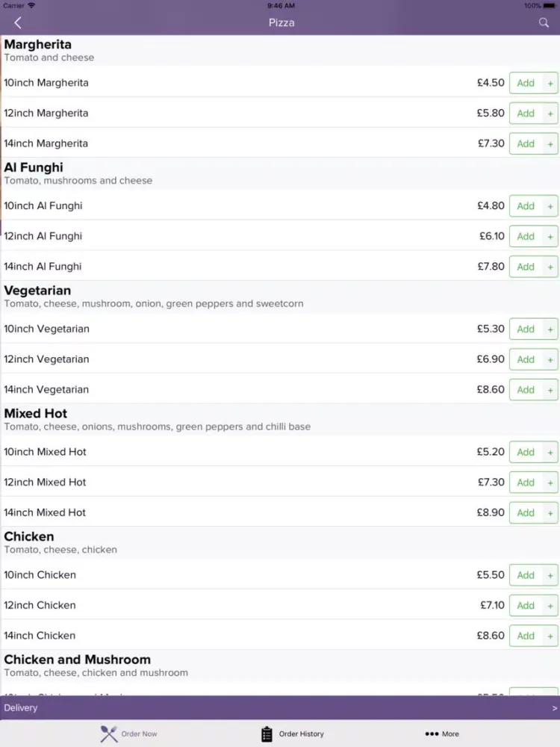This screenshot has width=560, height=747.
Task: Add 10inch Chicken to order
Action: (x=526, y=574)
